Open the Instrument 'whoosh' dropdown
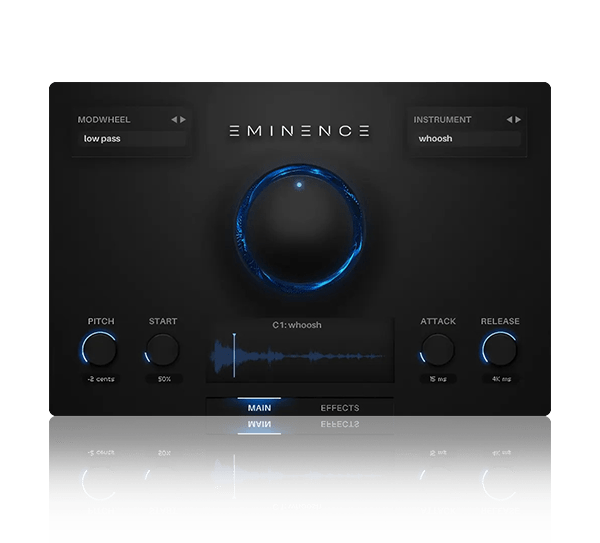This screenshot has height=543, width=600. (x=467, y=139)
